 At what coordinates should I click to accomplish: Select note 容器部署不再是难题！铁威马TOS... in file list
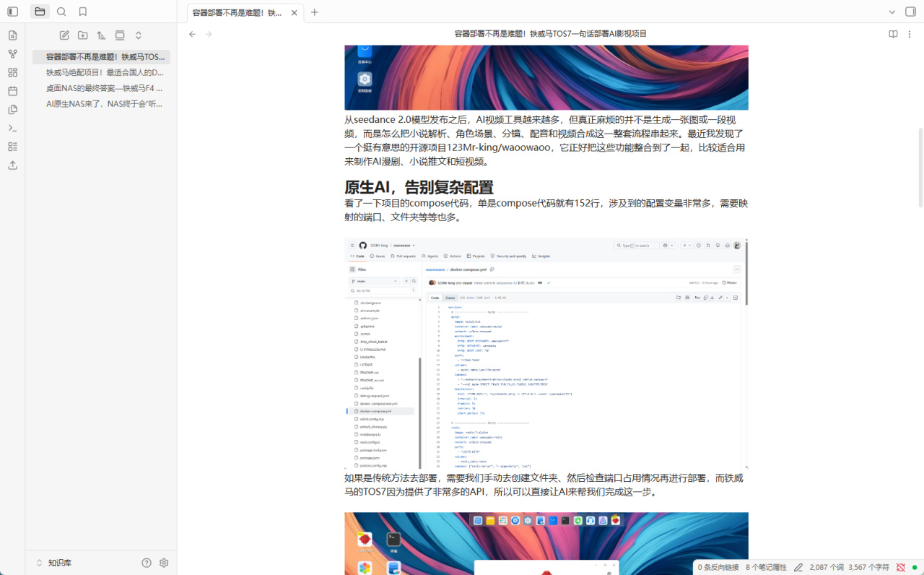[x=101, y=57]
